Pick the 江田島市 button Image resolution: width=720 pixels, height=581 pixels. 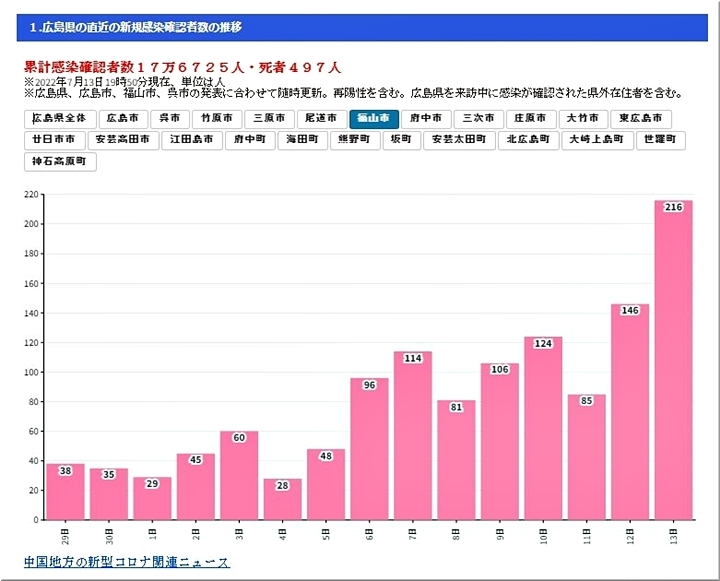point(191,140)
